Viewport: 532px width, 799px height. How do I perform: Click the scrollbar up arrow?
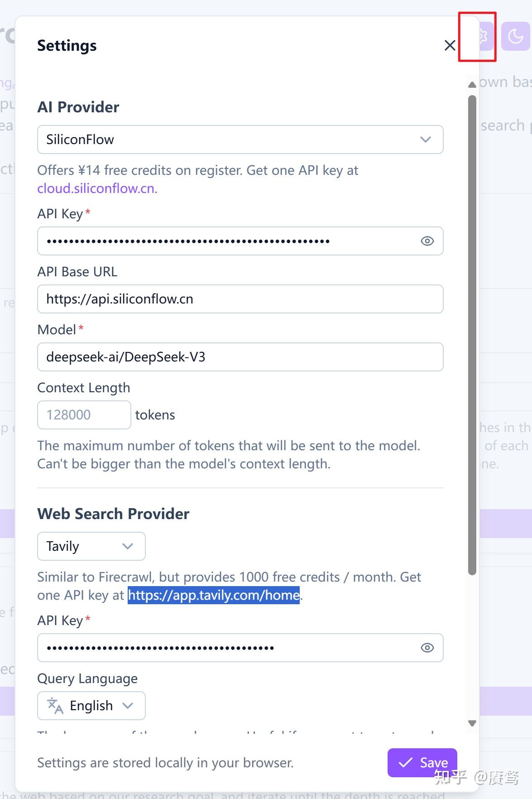pyautogui.click(x=472, y=84)
